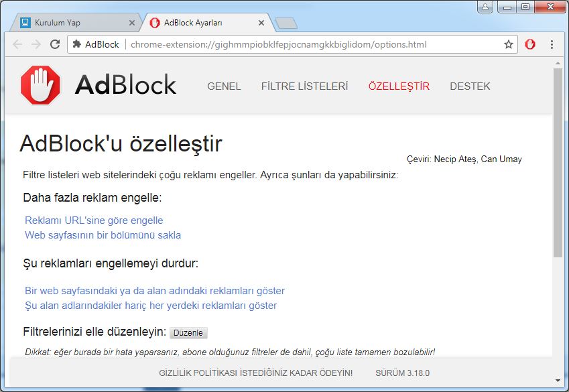Maximize the Chrome window

click(x=525, y=7)
